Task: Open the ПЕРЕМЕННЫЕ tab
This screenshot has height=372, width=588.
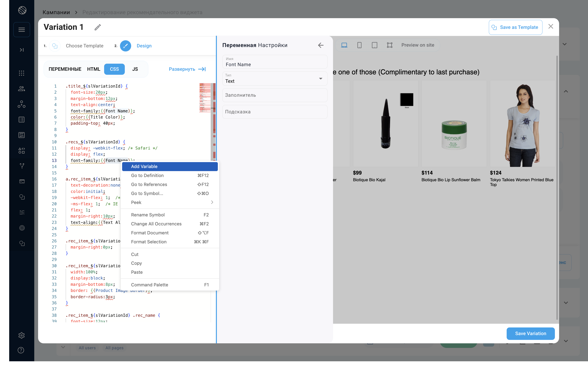Action: [x=65, y=69]
